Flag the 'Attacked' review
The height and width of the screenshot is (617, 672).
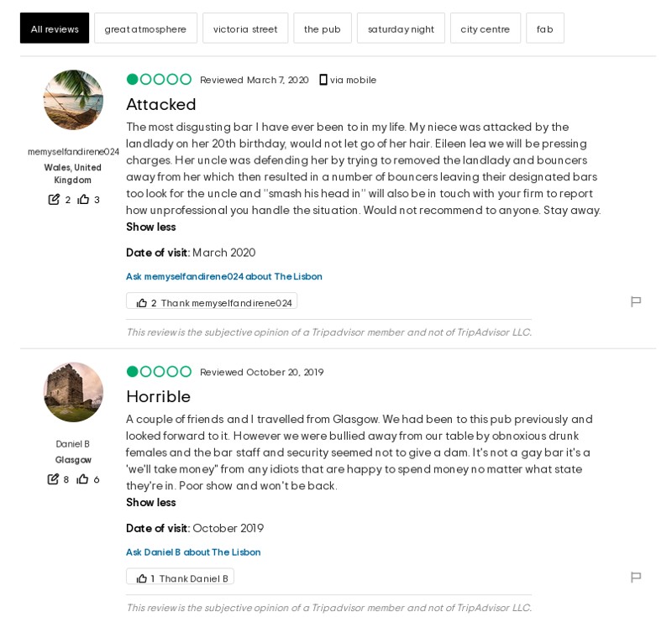point(636,301)
